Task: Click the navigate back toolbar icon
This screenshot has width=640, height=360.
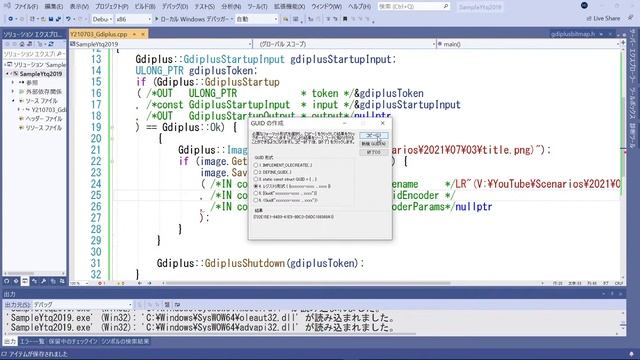Action: pos(10,19)
